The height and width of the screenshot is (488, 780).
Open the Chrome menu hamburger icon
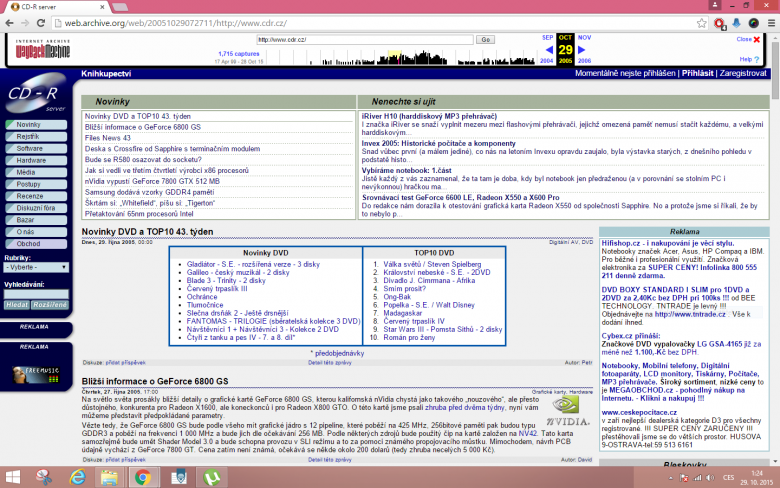[771, 23]
